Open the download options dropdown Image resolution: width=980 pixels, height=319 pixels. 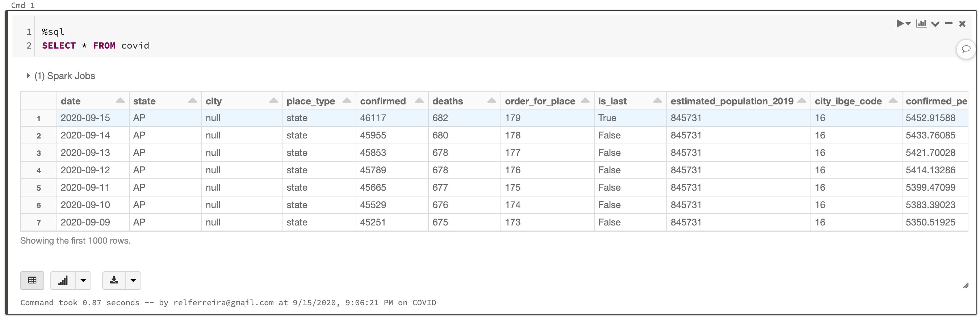(x=133, y=281)
